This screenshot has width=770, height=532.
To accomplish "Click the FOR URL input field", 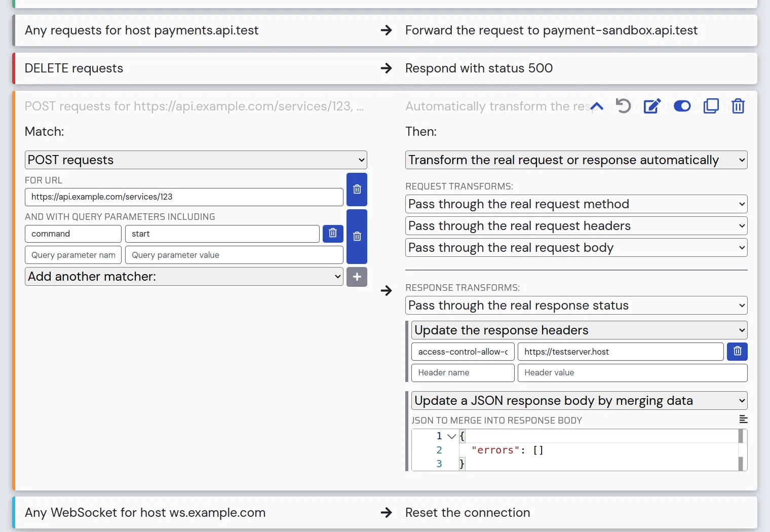I will click(x=184, y=197).
